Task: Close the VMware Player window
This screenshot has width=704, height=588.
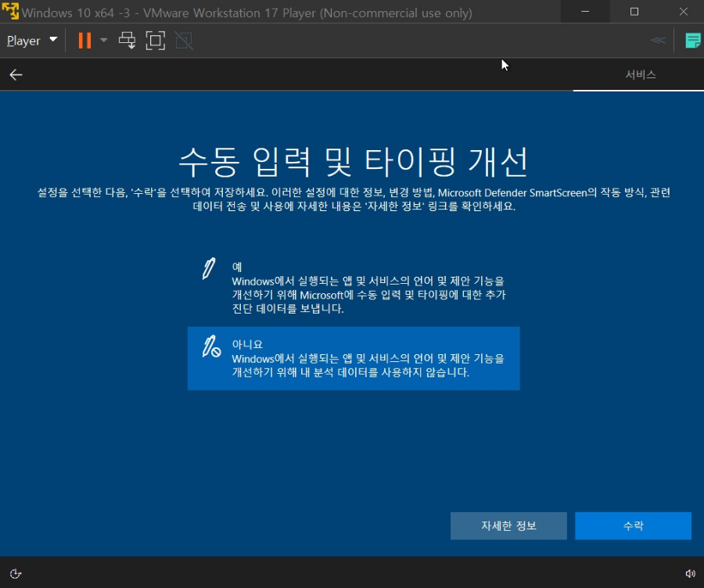Action: coord(683,12)
